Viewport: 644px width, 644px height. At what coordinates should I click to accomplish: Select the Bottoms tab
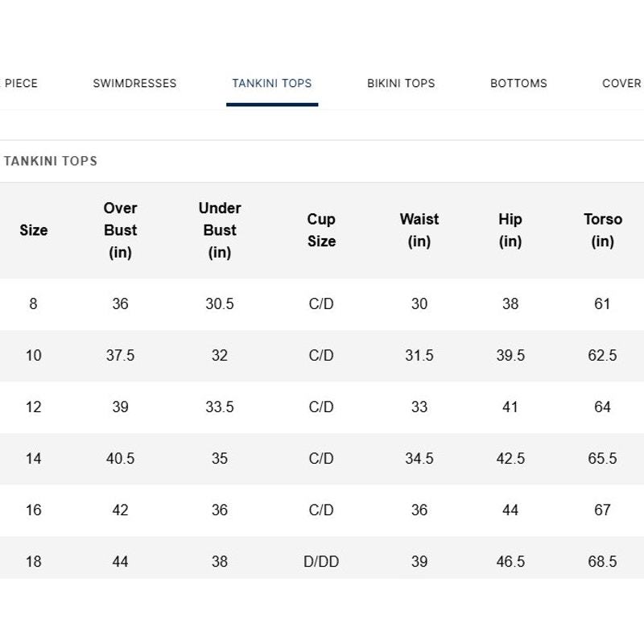[518, 84]
